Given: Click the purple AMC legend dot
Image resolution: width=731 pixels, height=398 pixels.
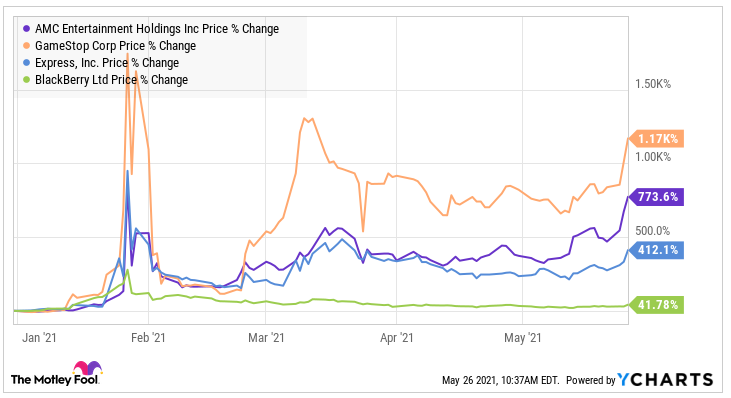Looking at the screenshot, I should [27, 29].
